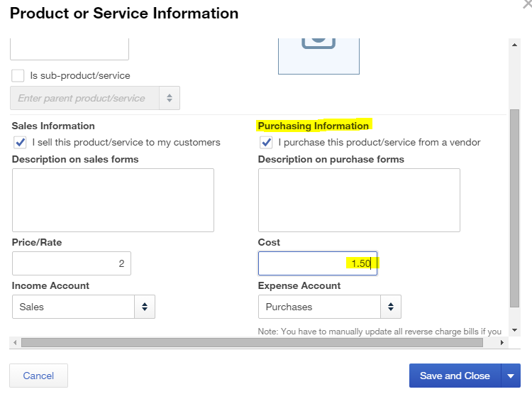Viewport: 532px width, 399px height.
Task: Focus the Price/Rate input field
Action: 72,263
